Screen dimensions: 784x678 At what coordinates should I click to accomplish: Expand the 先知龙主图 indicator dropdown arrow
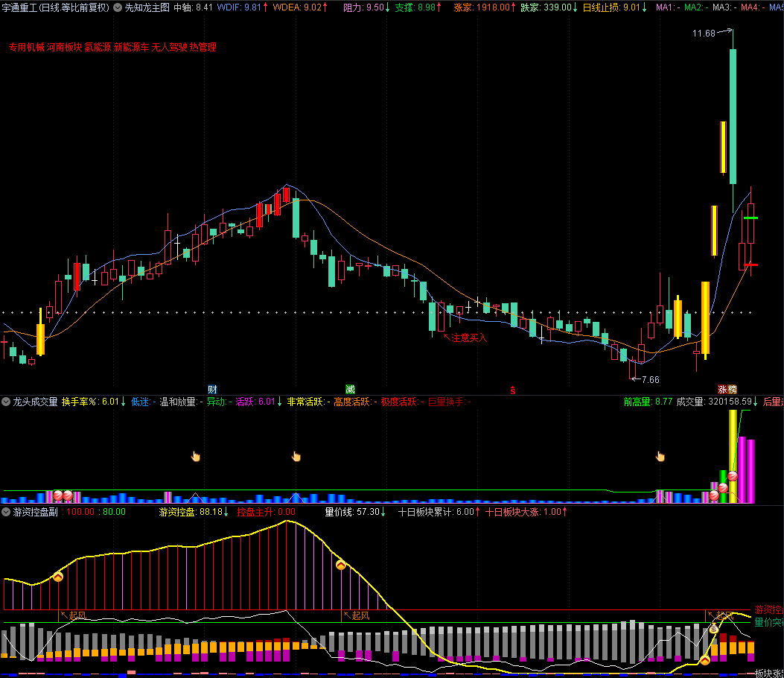click(118, 7)
